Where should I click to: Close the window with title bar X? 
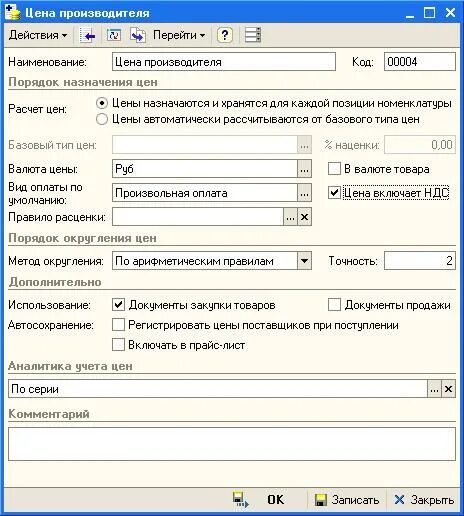[450, 13]
